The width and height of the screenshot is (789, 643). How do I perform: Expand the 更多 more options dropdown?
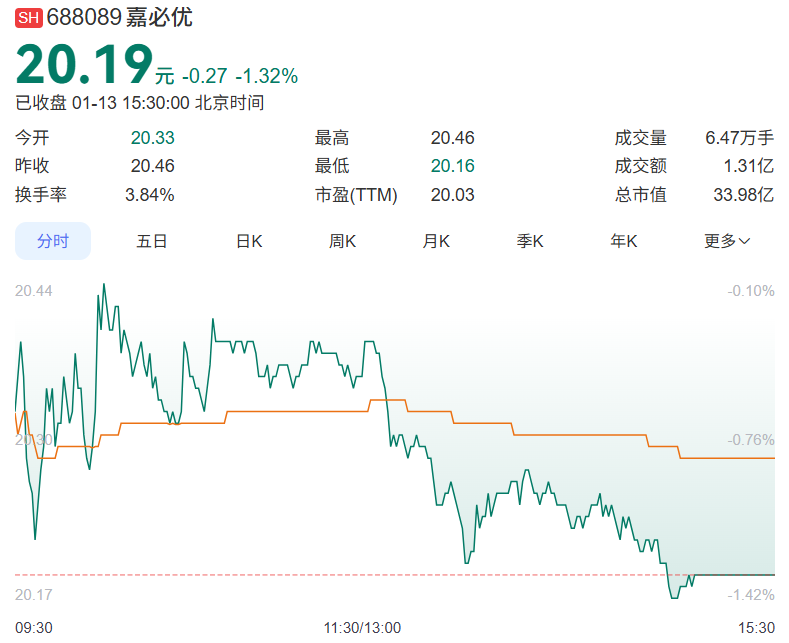[x=727, y=241]
